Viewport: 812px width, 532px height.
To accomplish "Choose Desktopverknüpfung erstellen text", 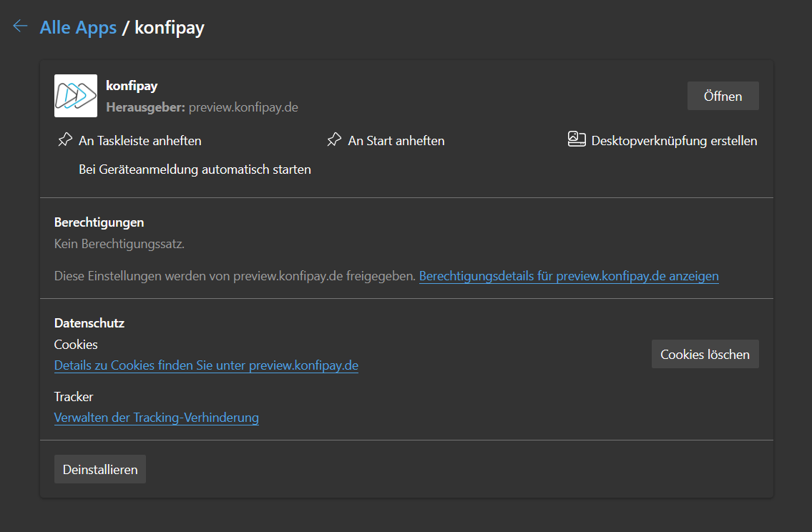I will click(x=674, y=141).
